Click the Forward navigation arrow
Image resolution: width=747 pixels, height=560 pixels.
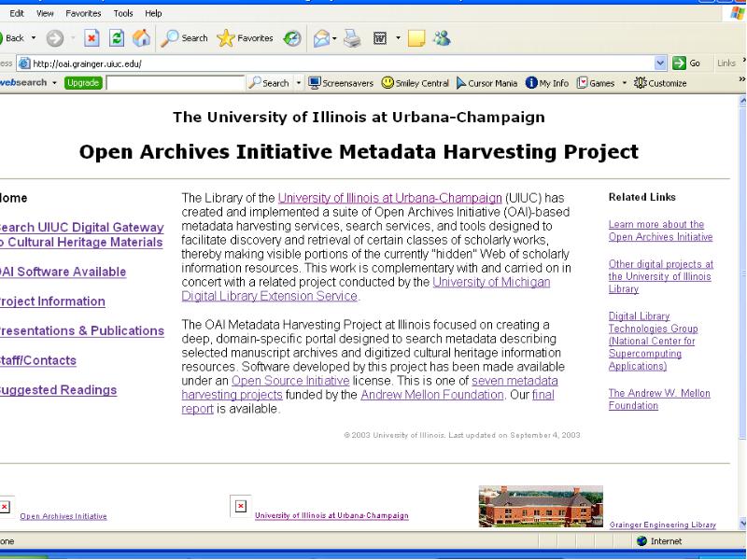pos(55,38)
